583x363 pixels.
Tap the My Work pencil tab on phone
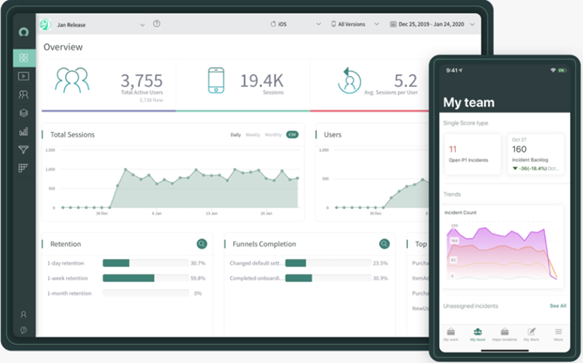pos(531,334)
